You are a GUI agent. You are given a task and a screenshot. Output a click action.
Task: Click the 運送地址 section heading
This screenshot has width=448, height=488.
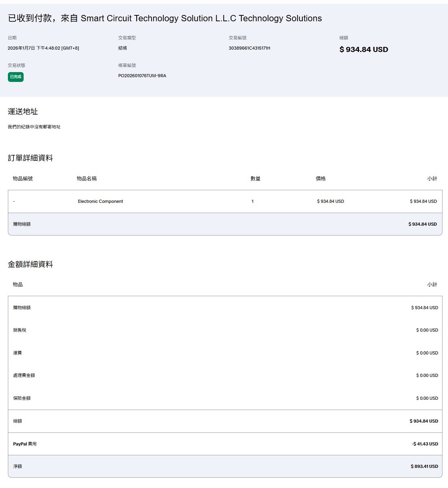pyautogui.click(x=23, y=111)
